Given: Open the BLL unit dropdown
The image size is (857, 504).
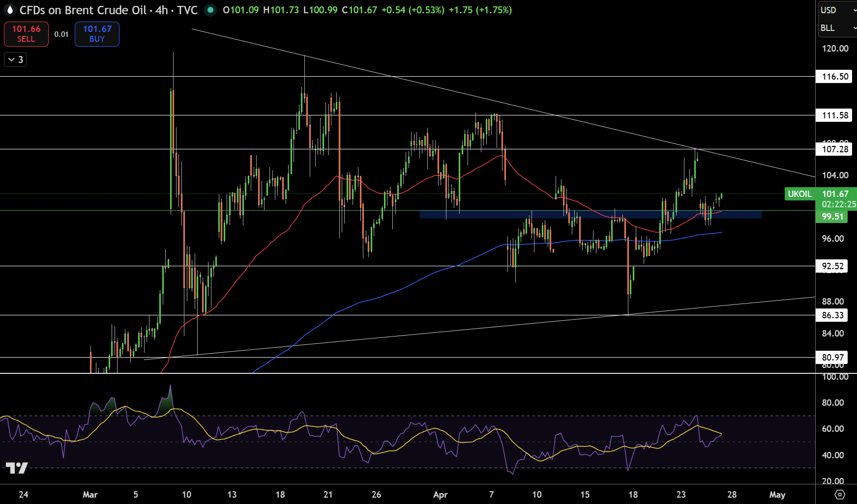Looking at the screenshot, I should 837,28.
